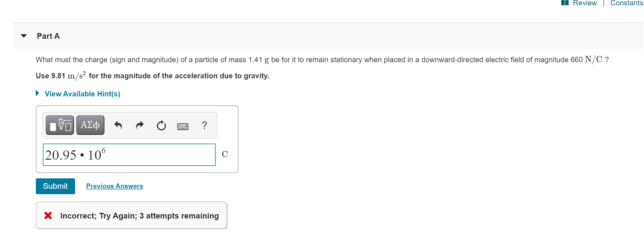The image size is (644, 238).
Task: Switch to the Review section
Action: pos(584,3)
